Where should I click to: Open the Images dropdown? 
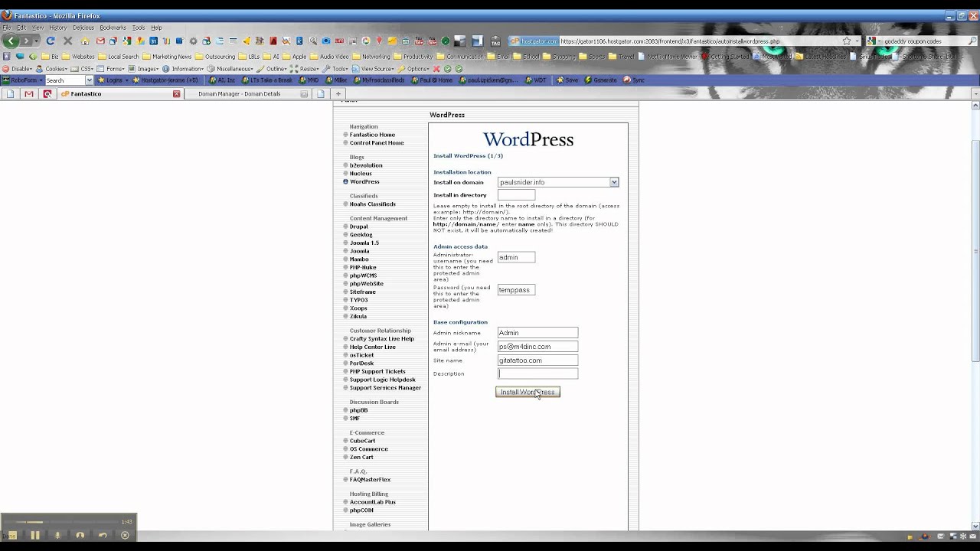(x=142, y=69)
